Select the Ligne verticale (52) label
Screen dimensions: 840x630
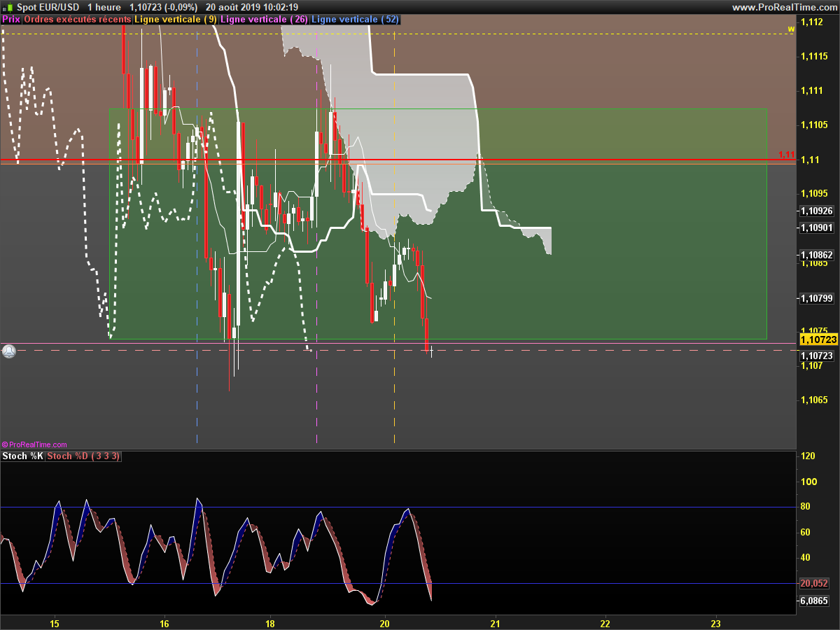(x=355, y=20)
